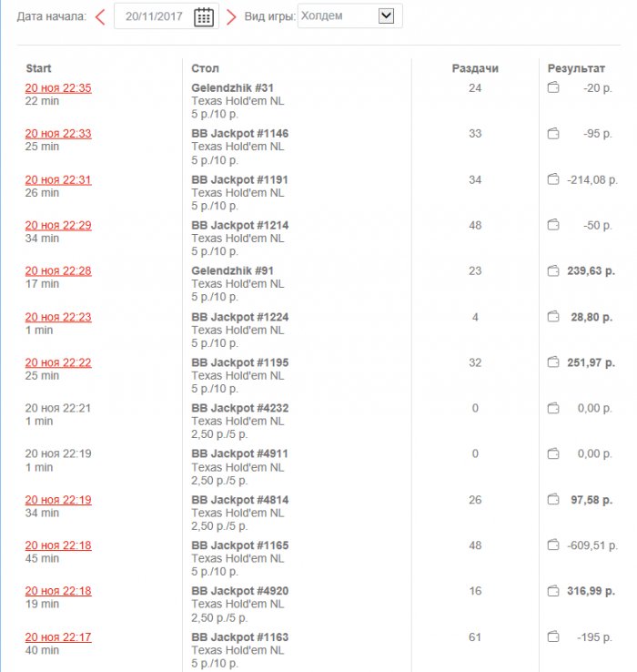
Task: Open session link 20 ноя 22:28
Action: pyautogui.click(x=58, y=270)
